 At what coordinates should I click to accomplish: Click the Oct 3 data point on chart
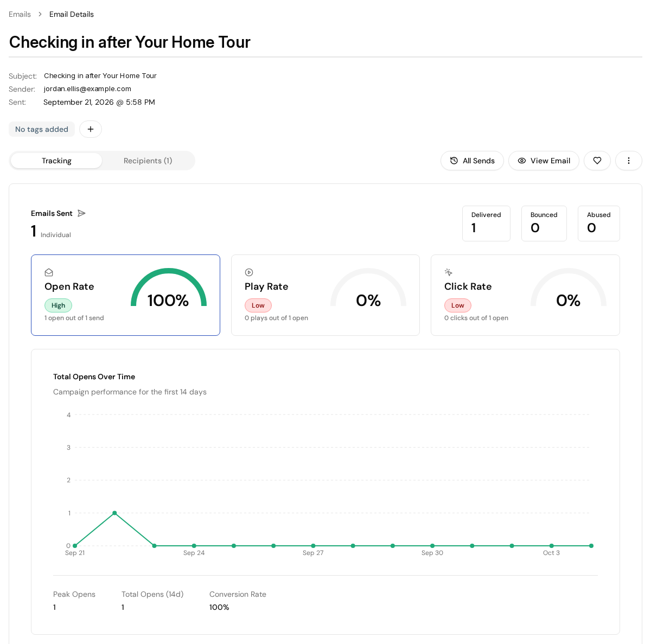click(x=552, y=546)
